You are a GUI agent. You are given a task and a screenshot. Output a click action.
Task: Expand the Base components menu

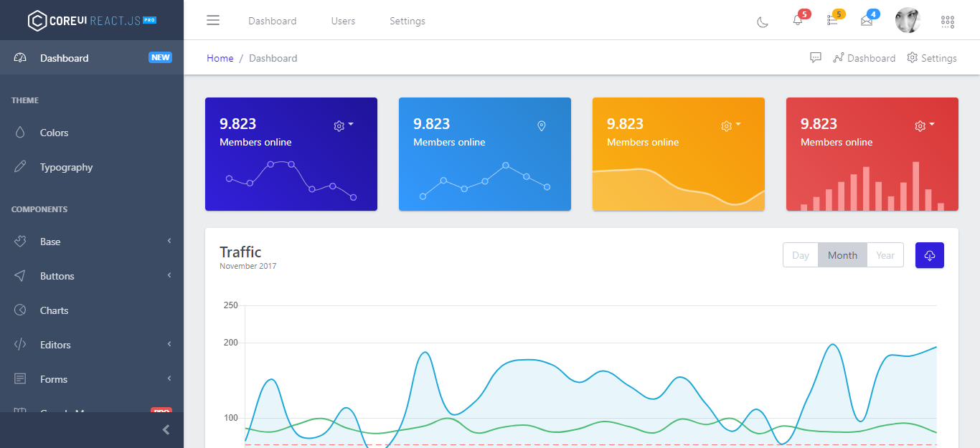[x=50, y=241]
